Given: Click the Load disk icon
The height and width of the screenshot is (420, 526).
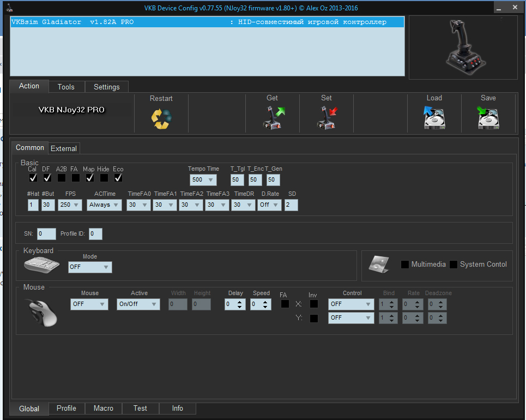Looking at the screenshot, I should [434, 117].
